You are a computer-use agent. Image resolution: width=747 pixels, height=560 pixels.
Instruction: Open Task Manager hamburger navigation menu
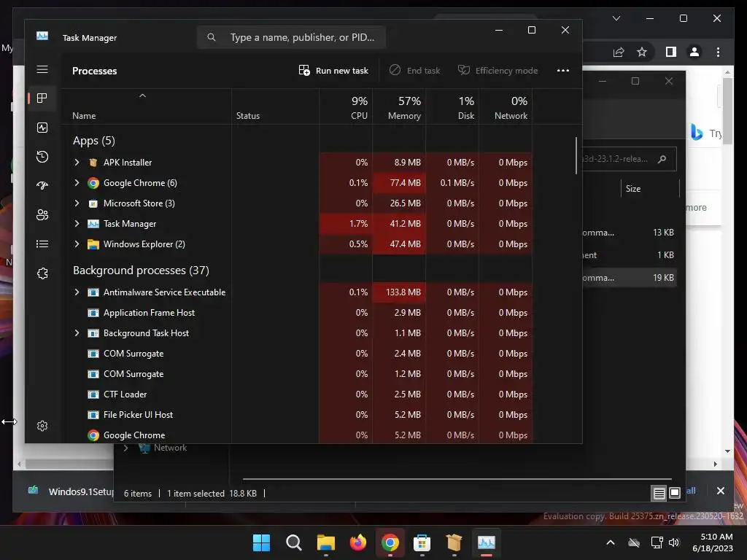(x=42, y=69)
